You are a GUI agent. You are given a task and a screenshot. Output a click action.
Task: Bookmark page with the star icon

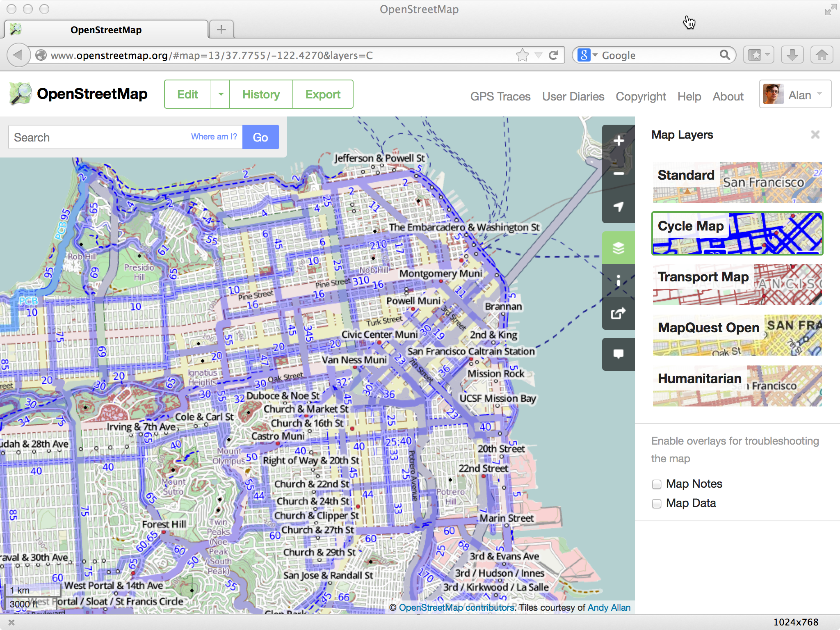coord(523,55)
